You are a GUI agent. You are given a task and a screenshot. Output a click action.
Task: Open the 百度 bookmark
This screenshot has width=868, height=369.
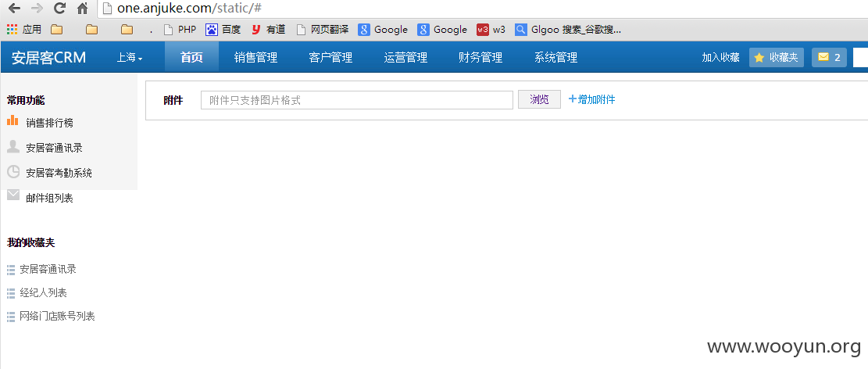[223, 30]
